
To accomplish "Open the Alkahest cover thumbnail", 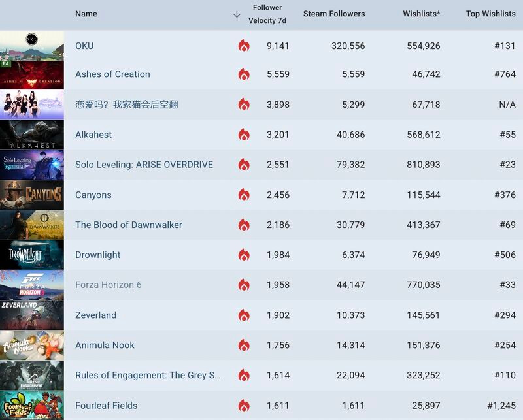I will coord(31,135).
